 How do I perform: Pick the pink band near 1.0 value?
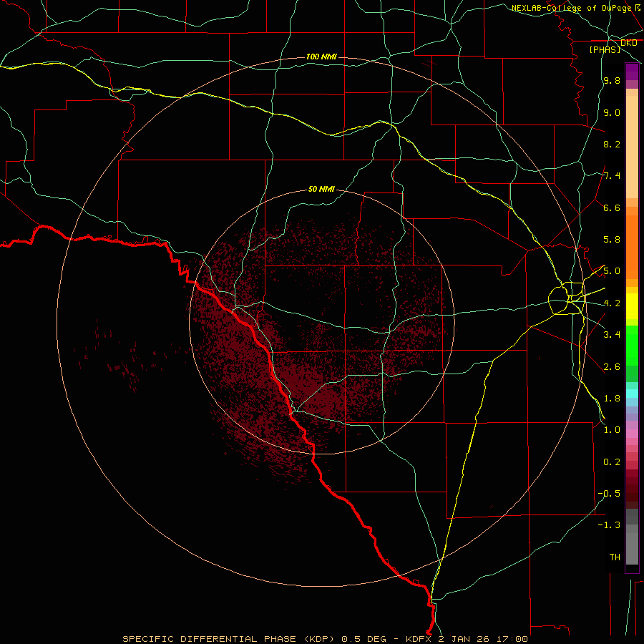[632, 434]
